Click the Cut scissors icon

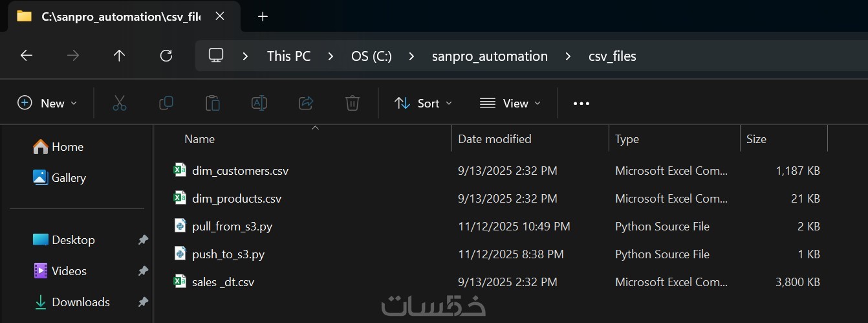(120, 103)
